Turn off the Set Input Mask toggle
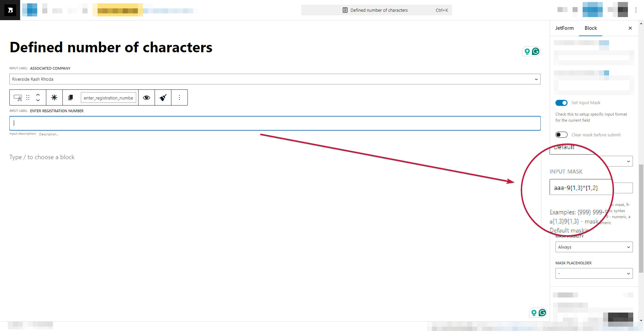The width and height of the screenshot is (644, 332). (x=561, y=103)
